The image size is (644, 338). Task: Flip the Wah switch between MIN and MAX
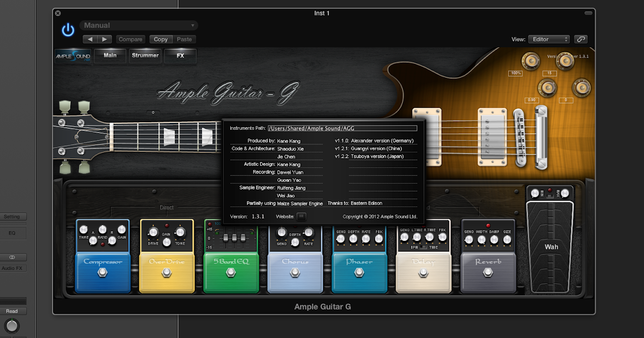[550, 196]
